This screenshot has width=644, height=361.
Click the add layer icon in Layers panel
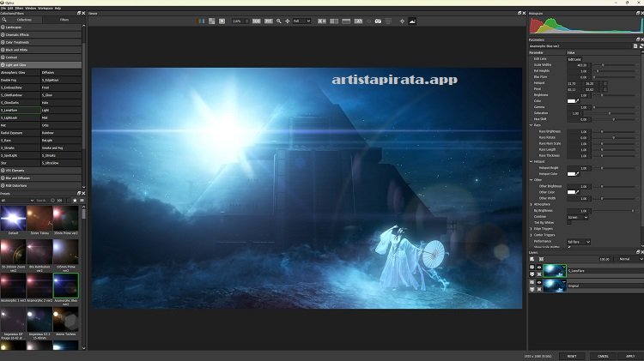tap(532, 259)
